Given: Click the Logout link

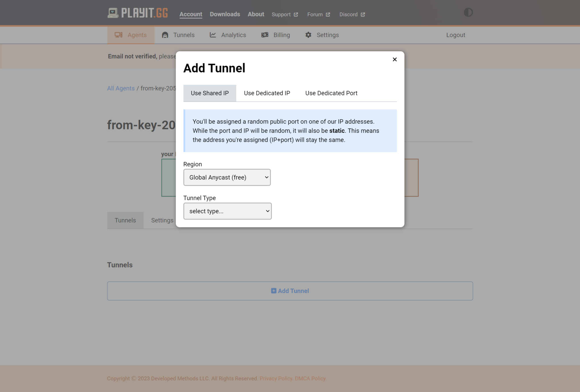Looking at the screenshot, I should click(455, 35).
